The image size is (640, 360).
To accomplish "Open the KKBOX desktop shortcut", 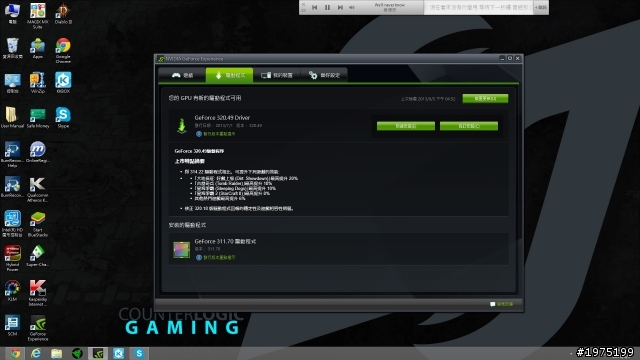I will point(63,83).
